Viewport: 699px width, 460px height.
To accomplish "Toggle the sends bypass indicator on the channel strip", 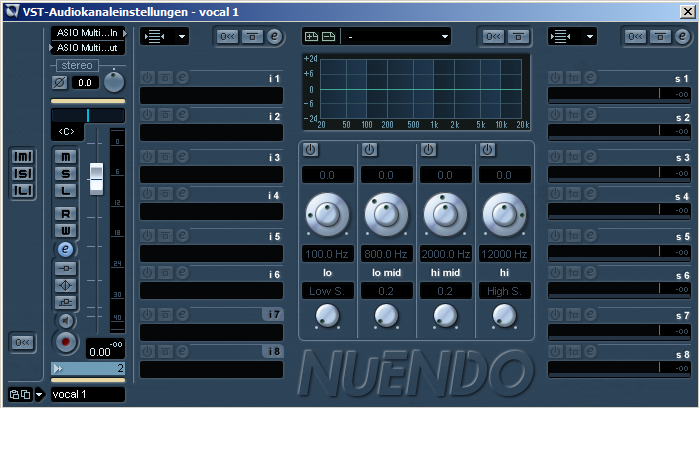I will (66, 303).
